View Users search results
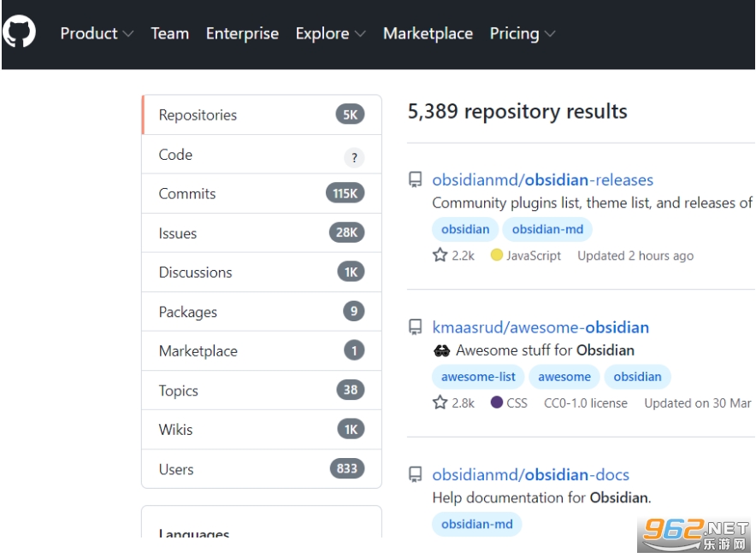This screenshot has height=558, width=756. 262,469
